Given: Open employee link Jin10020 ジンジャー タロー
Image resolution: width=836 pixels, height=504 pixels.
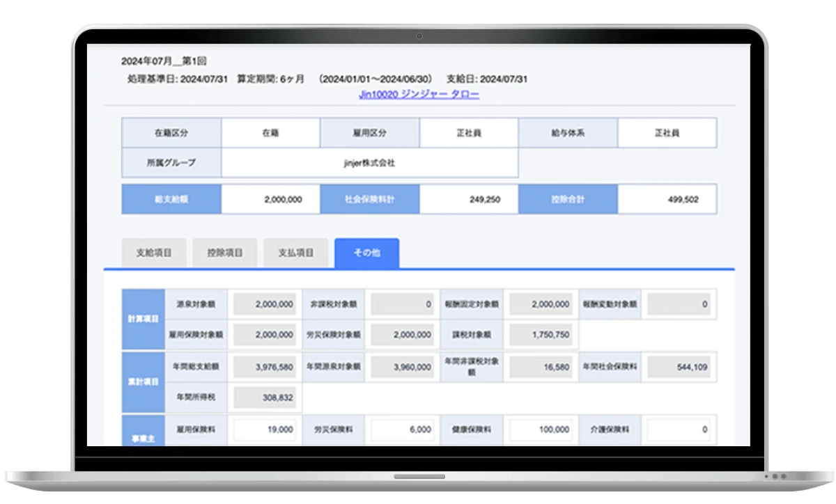Looking at the screenshot, I should (419, 95).
